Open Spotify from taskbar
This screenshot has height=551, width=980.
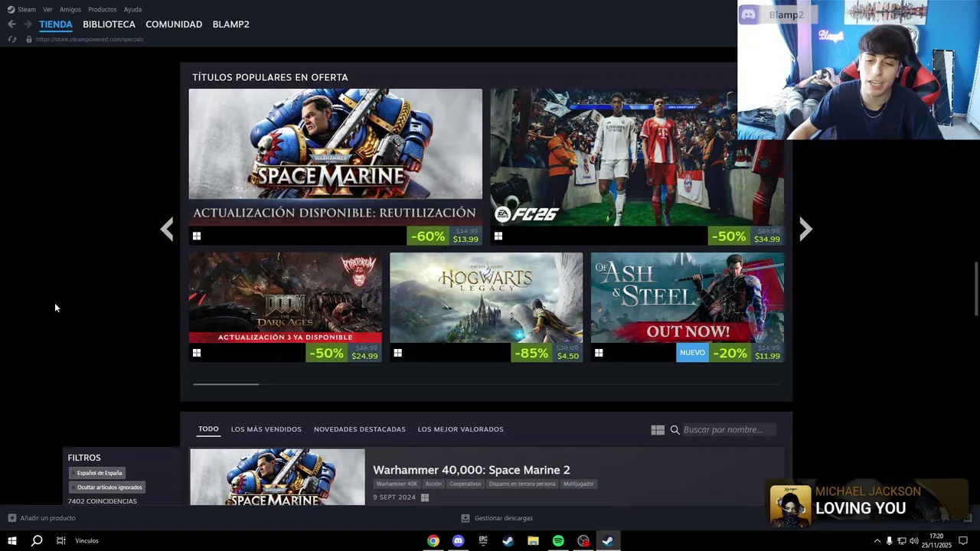(x=558, y=541)
